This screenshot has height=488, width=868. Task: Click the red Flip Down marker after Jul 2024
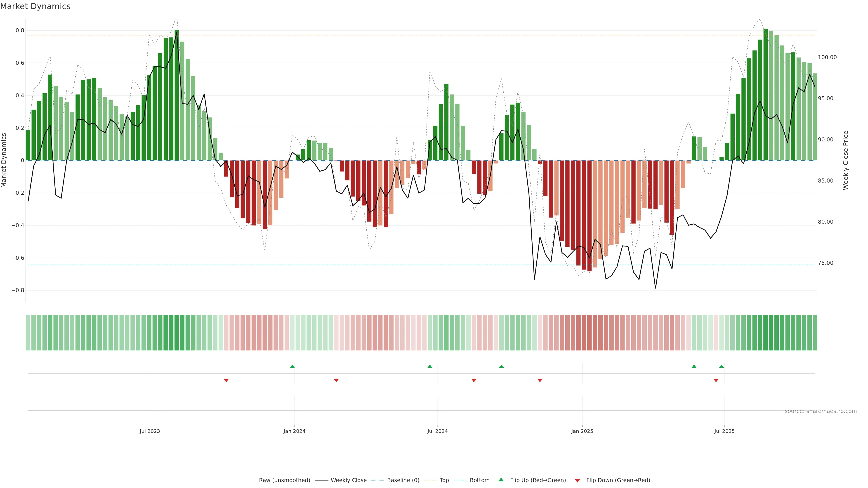[474, 380]
